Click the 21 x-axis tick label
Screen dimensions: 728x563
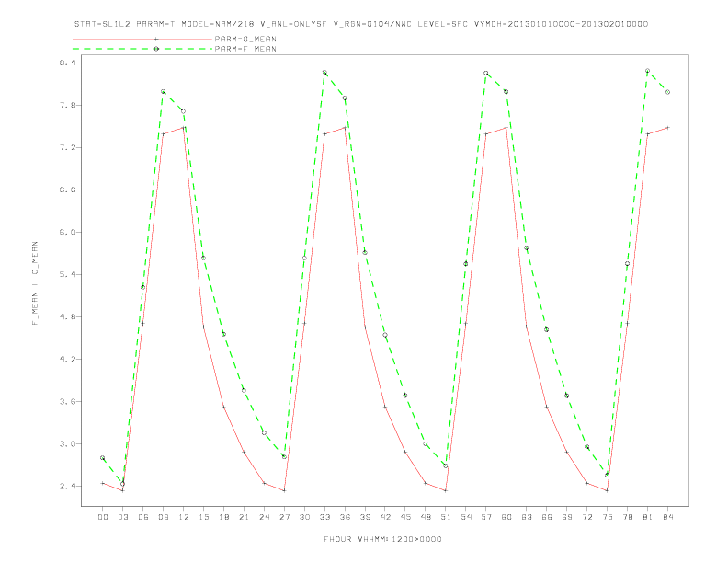coord(244,517)
